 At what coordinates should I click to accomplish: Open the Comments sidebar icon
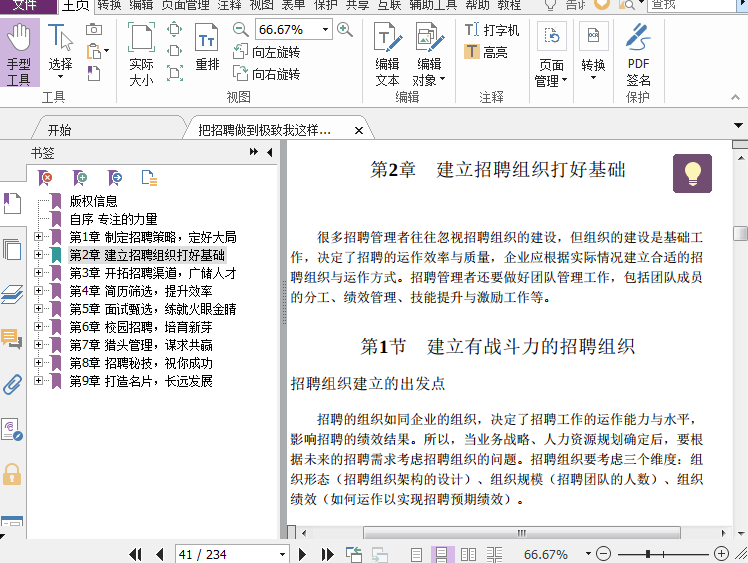pos(12,339)
